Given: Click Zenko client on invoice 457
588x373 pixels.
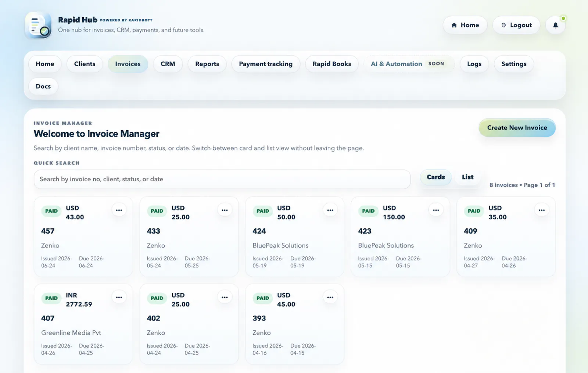Looking at the screenshot, I should tap(50, 245).
